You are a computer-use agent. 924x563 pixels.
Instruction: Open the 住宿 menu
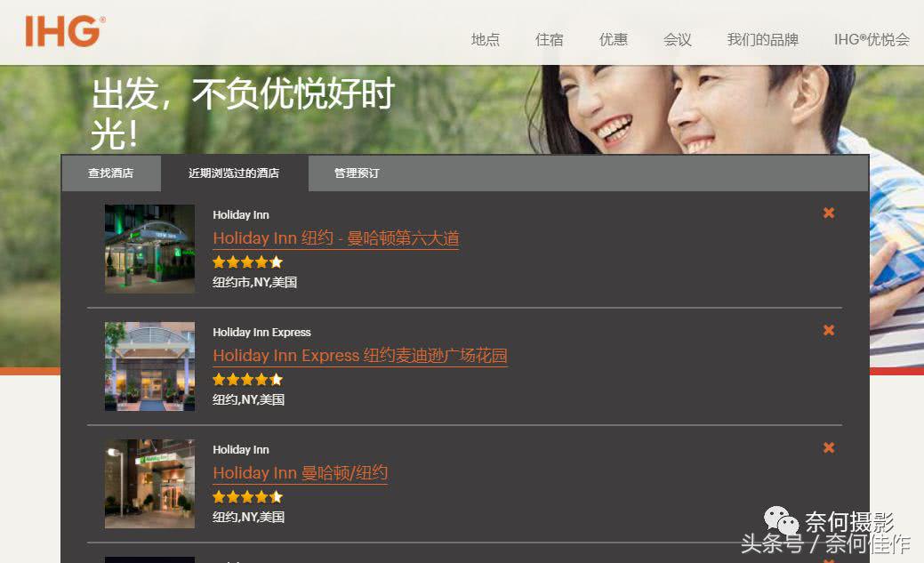coord(550,39)
